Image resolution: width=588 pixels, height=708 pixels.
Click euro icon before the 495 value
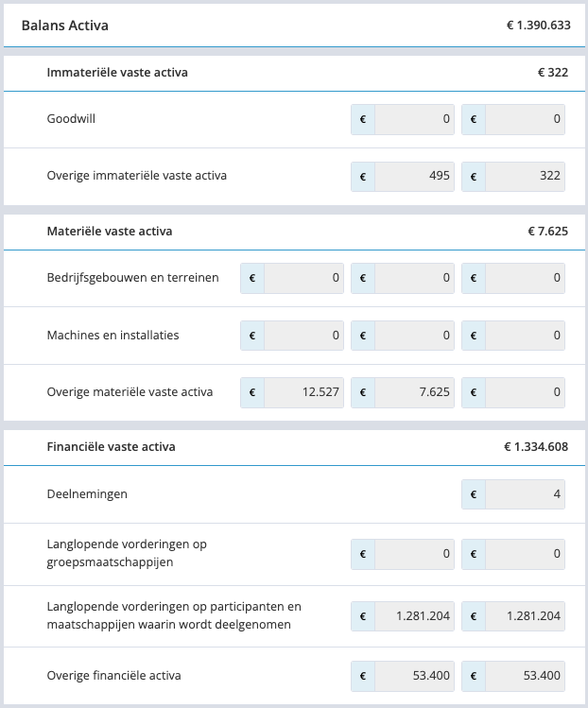(x=363, y=177)
